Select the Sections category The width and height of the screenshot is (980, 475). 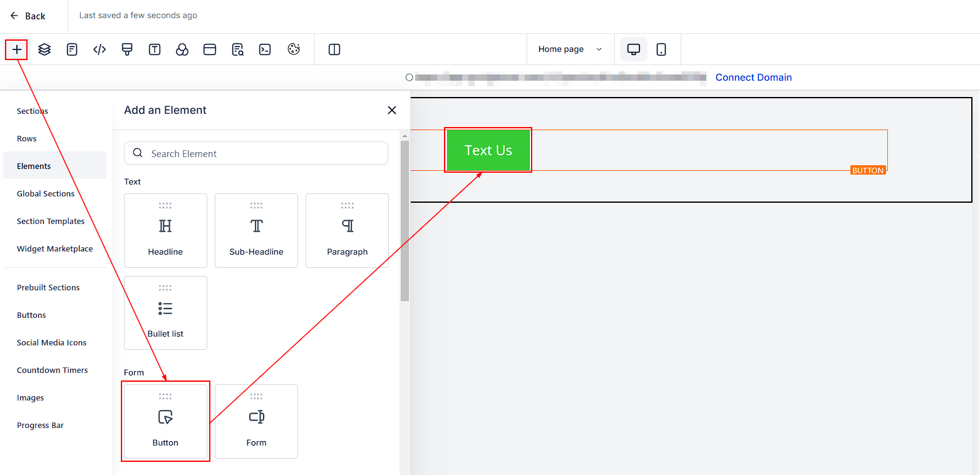point(33,111)
